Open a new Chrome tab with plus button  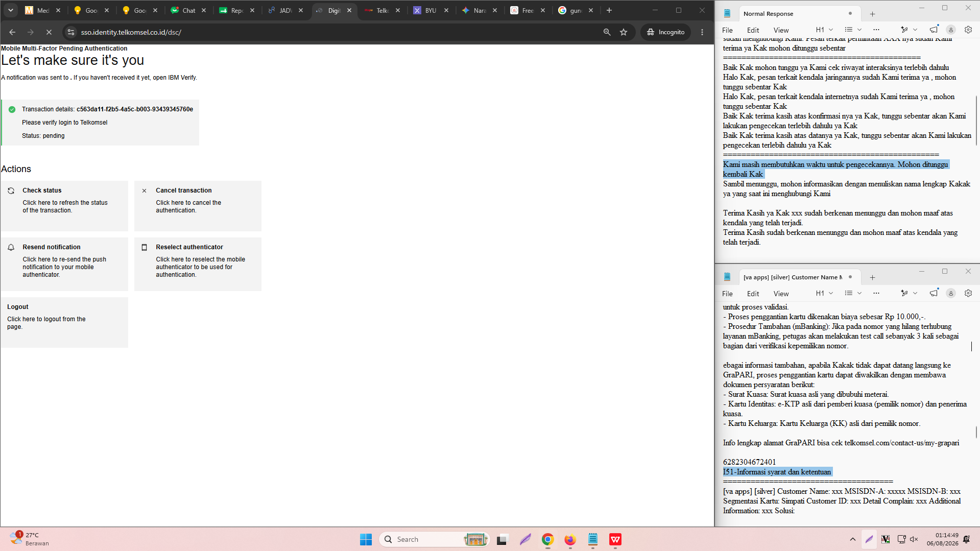tap(609, 10)
